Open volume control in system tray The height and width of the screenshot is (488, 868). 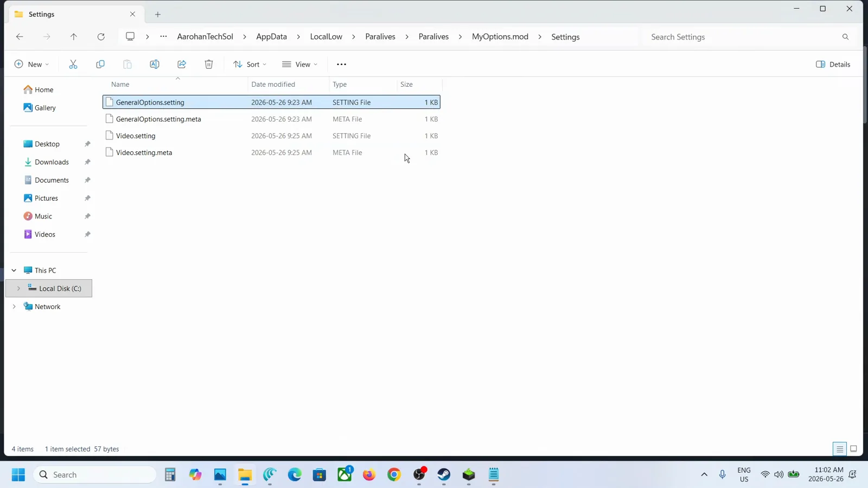[x=779, y=474]
